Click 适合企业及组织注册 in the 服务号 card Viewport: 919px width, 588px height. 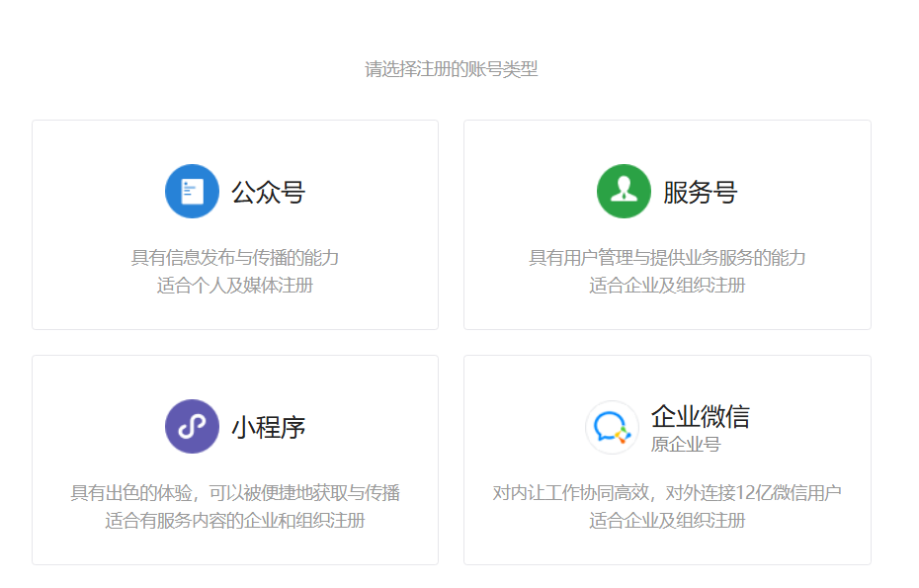(x=667, y=286)
